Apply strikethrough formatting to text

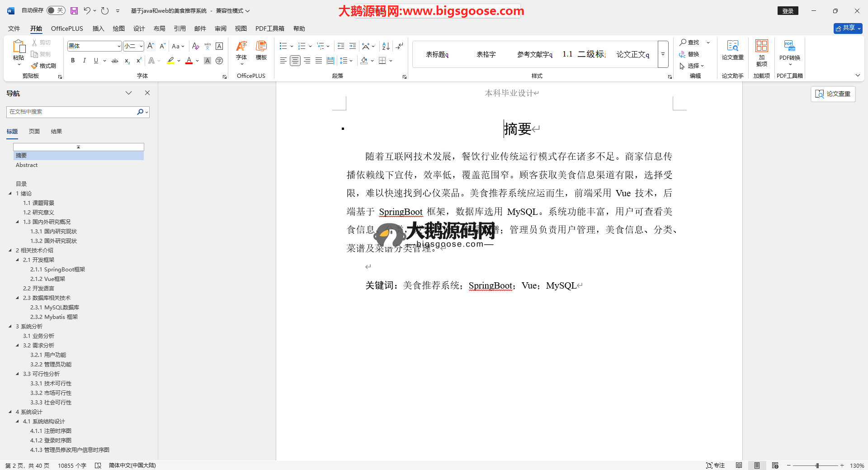click(x=115, y=61)
